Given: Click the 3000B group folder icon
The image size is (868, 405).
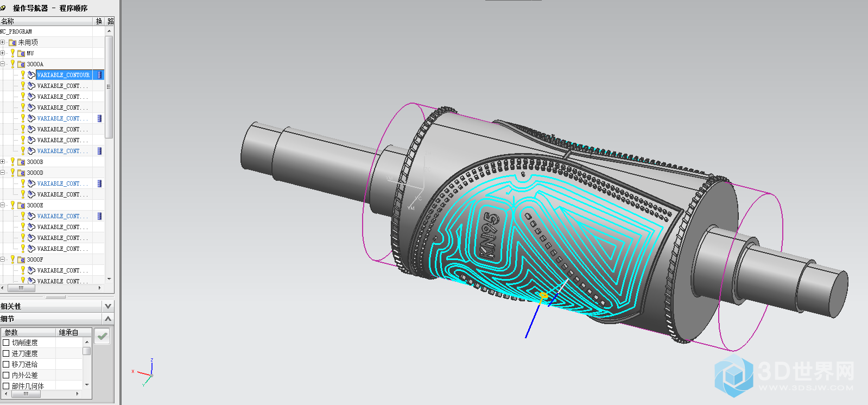Looking at the screenshot, I should [21, 162].
